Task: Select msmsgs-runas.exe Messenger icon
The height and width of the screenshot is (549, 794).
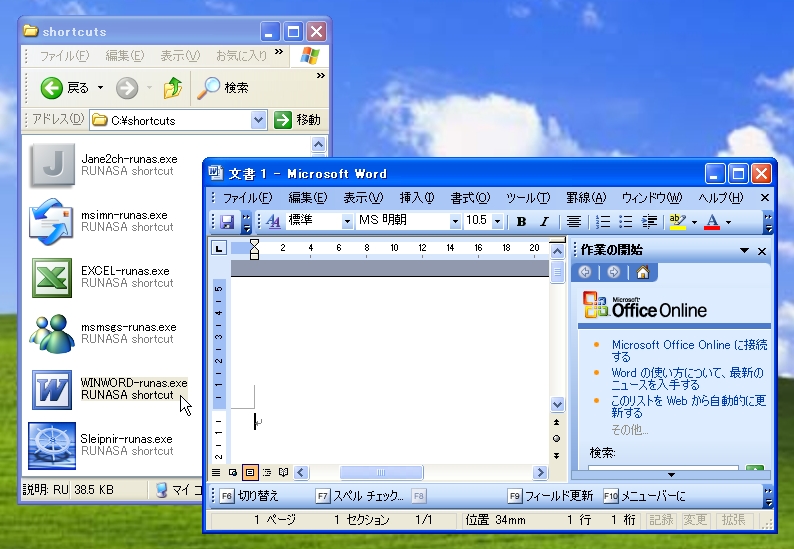Action: [x=52, y=334]
